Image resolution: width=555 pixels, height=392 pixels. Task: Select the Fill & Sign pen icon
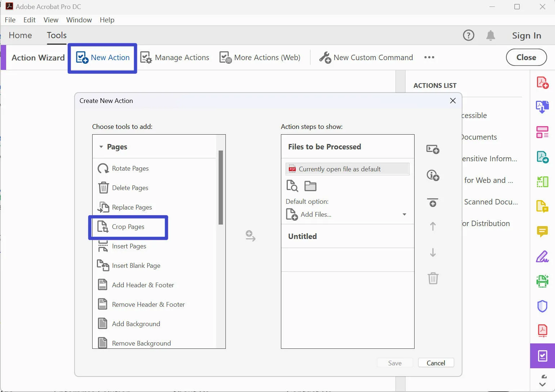(542, 256)
